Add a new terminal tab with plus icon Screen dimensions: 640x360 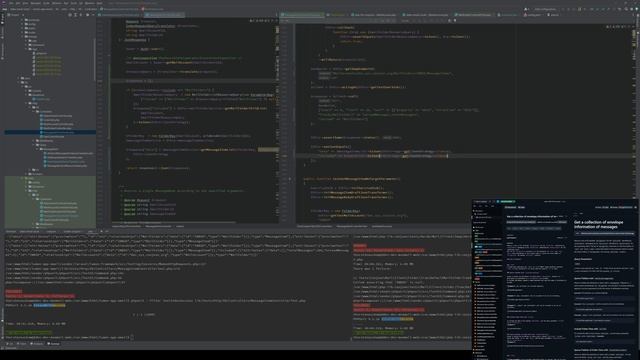click(101, 231)
